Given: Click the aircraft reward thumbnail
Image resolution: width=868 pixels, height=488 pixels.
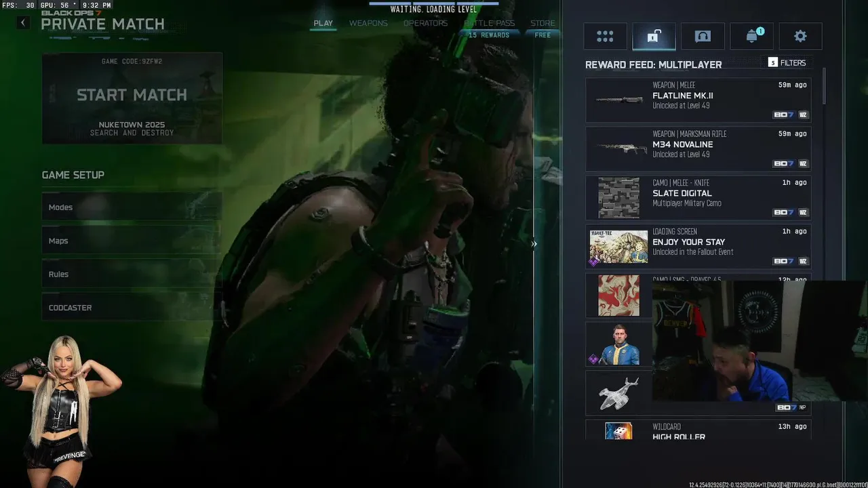Looking at the screenshot, I should click(618, 393).
